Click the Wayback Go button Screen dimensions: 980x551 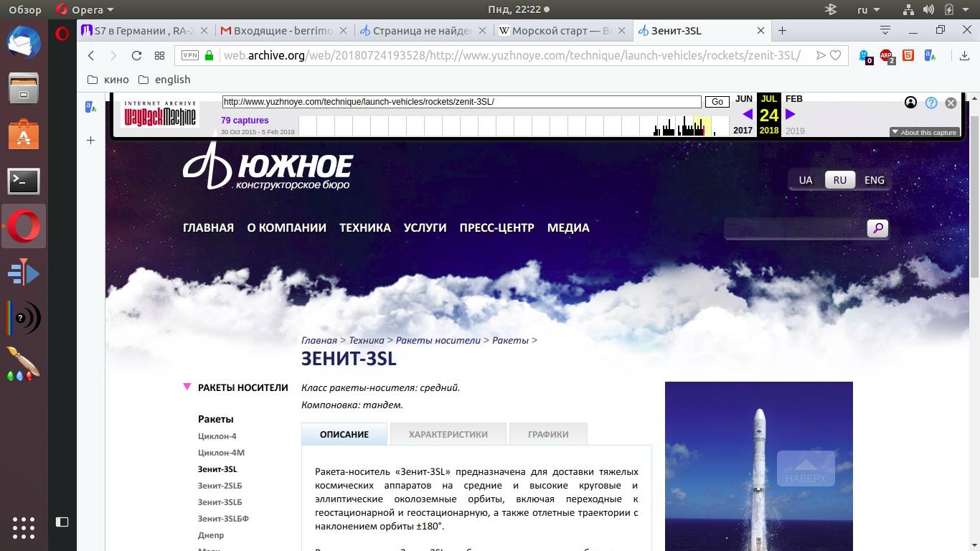click(x=717, y=102)
